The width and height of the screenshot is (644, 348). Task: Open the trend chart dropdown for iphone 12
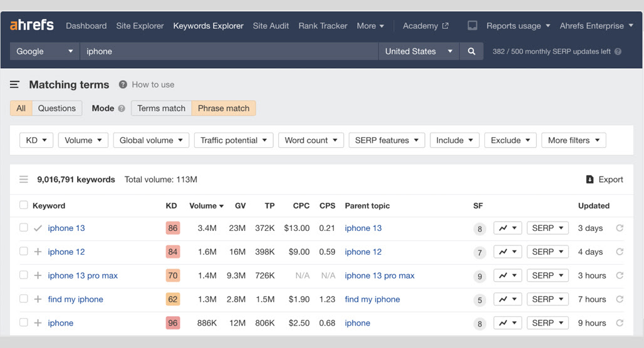507,252
